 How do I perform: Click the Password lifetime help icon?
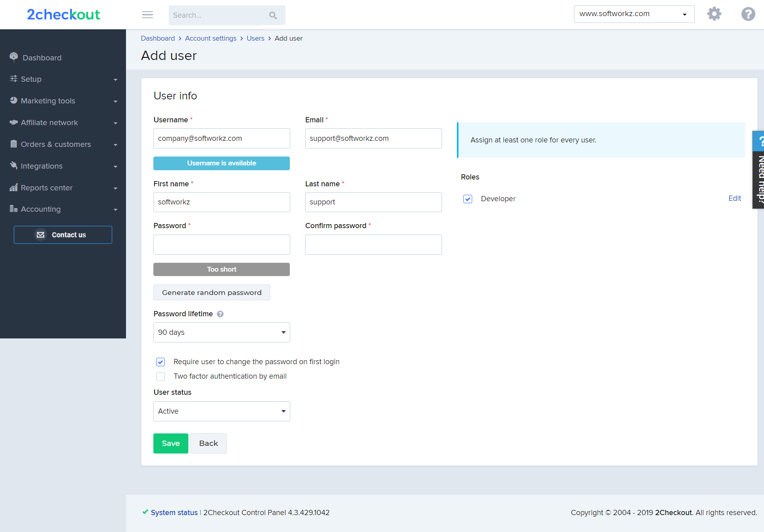pos(220,314)
